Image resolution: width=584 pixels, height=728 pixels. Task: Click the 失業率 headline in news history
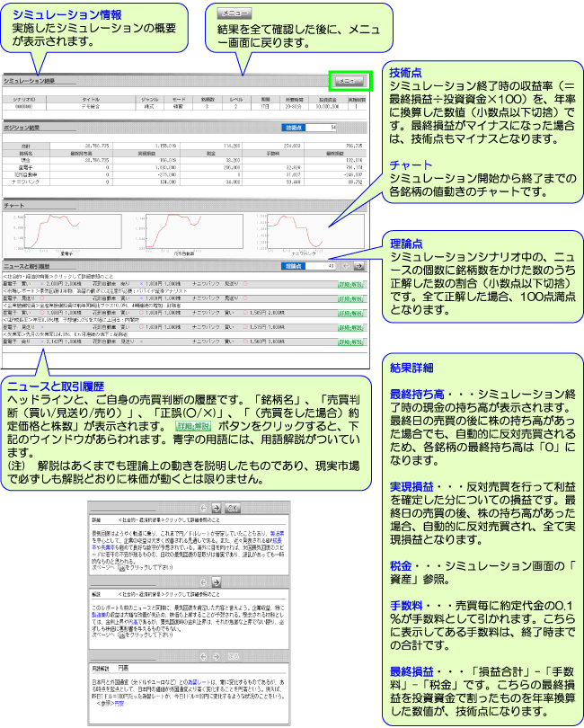pos(66,334)
